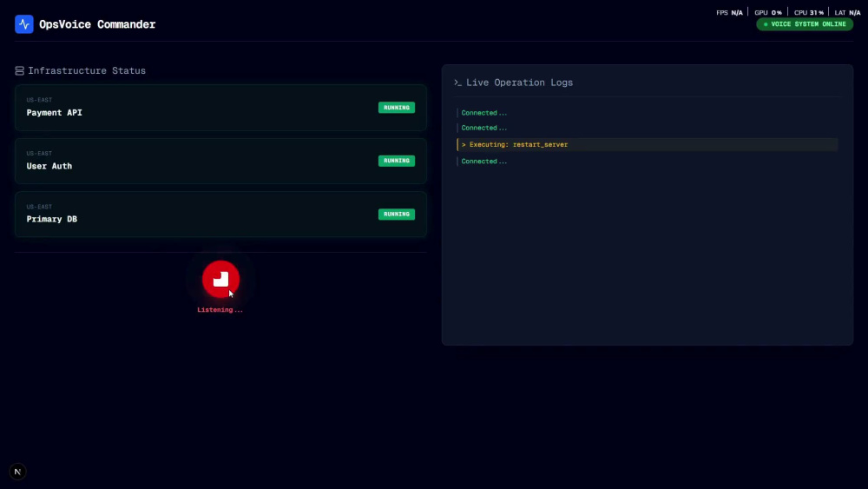Click the FPS N/A readout
This screenshot has height=489, width=868.
pyautogui.click(x=729, y=13)
